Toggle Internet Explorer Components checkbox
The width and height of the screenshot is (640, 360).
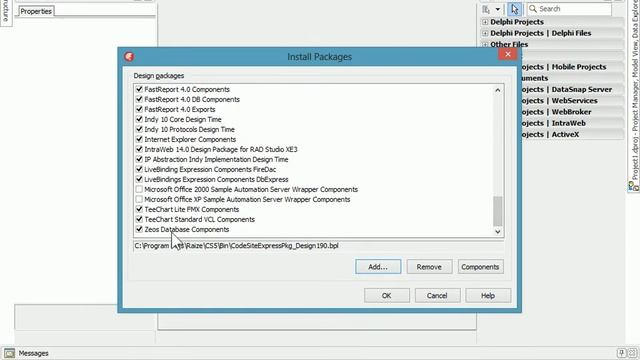click(x=139, y=139)
